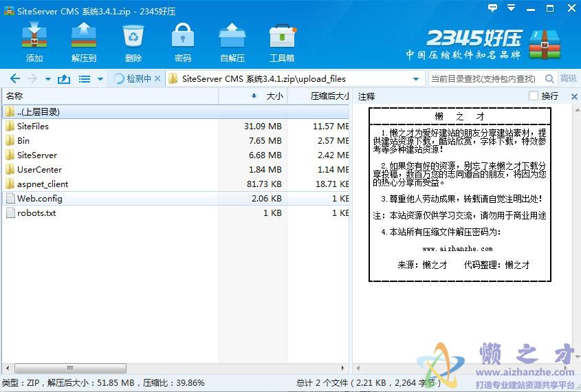Select the Bin folder
Image resolution: width=581 pixels, height=392 pixels.
[x=175, y=141]
